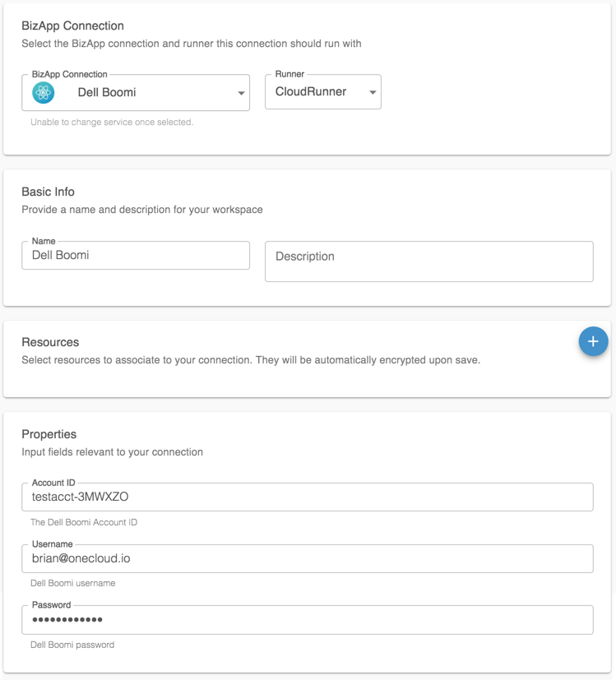The height and width of the screenshot is (680, 616).
Task: Click the Resources description about encryption
Action: tap(251, 360)
